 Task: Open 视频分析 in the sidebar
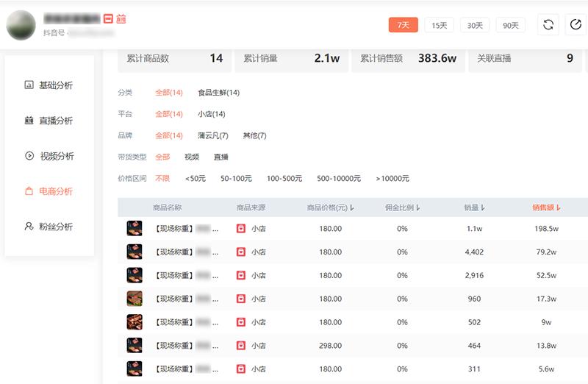coord(49,156)
